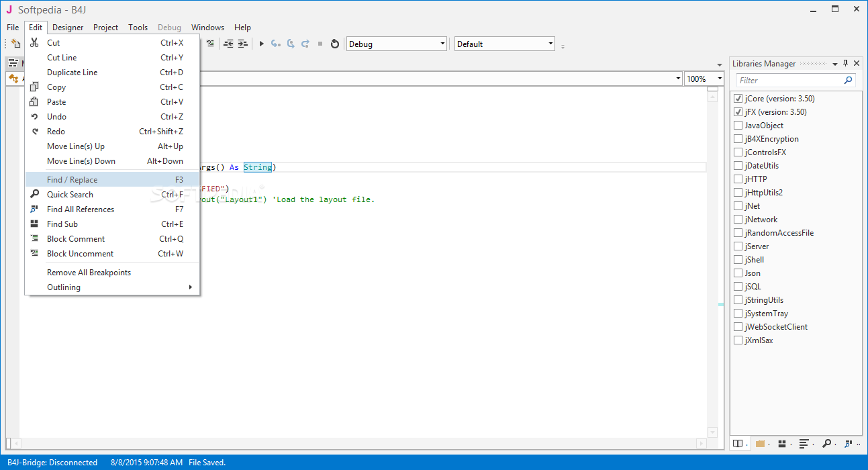Click the Block Comment icon in menu
The width and height of the screenshot is (868, 470).
coord(34,239)
